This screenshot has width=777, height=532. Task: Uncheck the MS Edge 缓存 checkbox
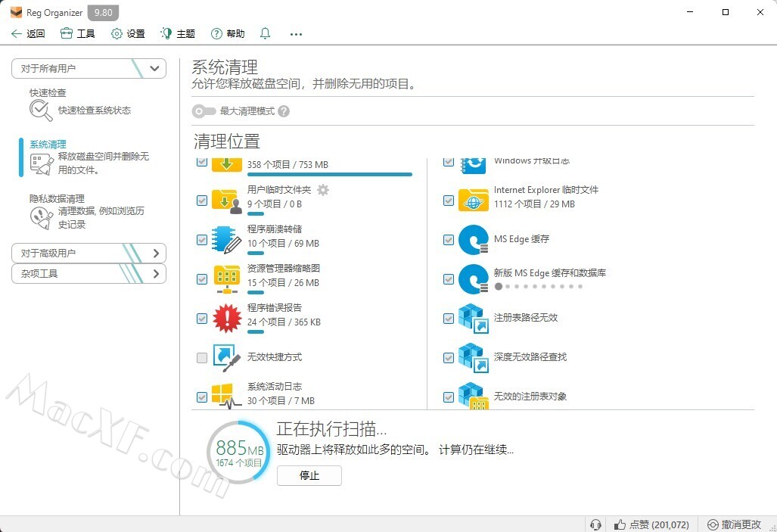click(x=449, y=240)
